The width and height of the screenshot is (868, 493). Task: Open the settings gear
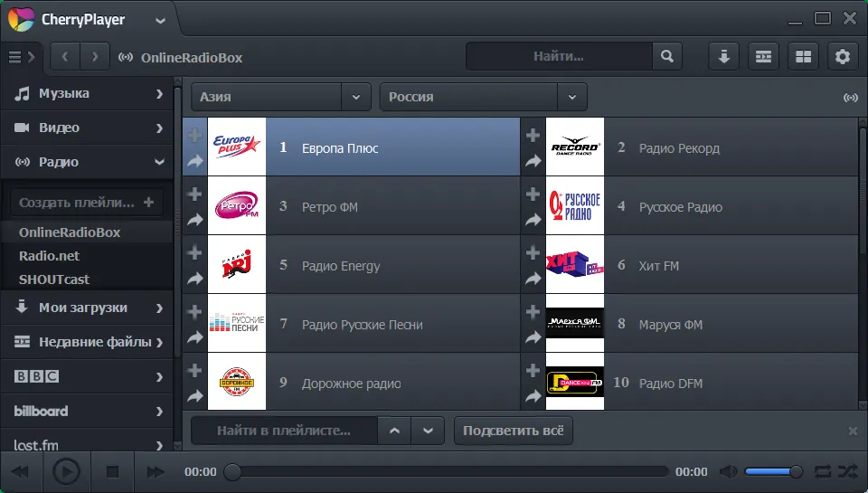[x=843, y=56]
